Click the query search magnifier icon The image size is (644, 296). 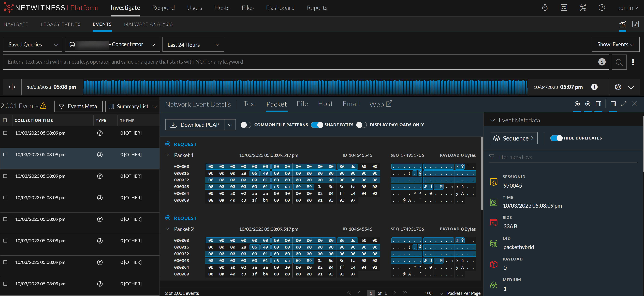(619, 62)
